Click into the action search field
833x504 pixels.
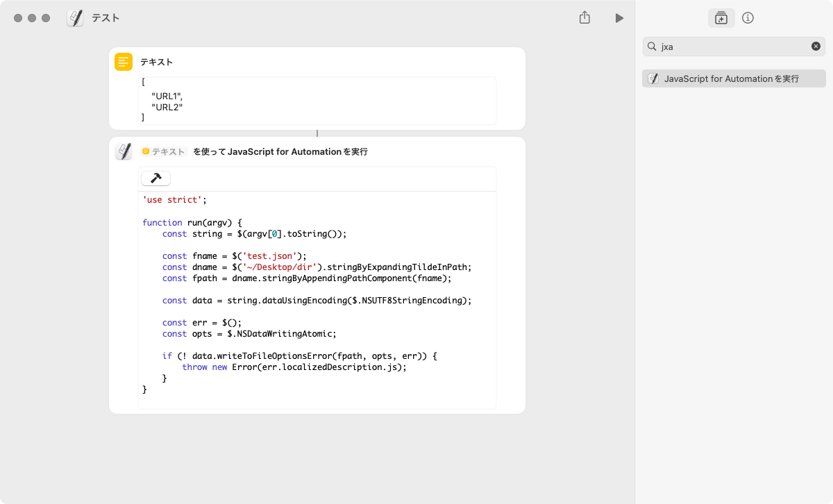coord(732,47)
